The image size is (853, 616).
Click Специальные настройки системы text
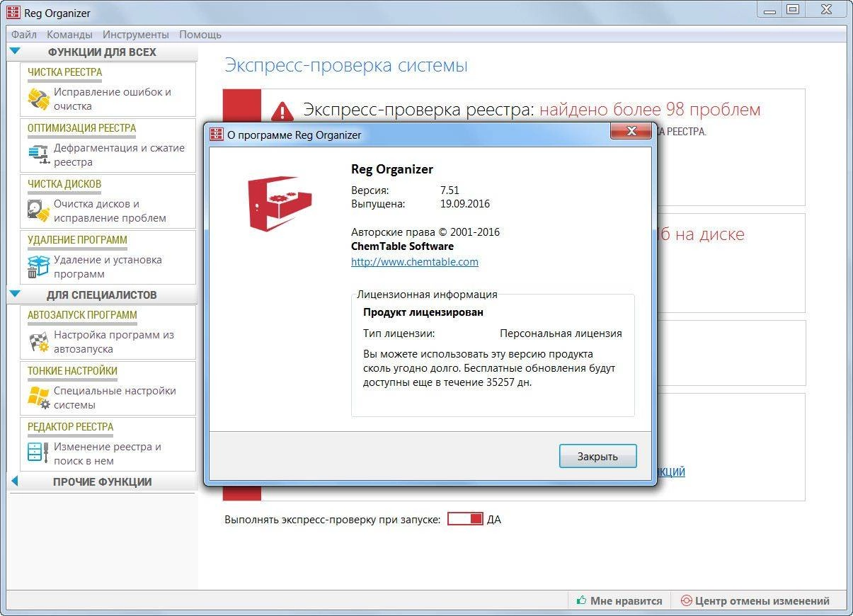pyautogui.click(x=115, y=398)
